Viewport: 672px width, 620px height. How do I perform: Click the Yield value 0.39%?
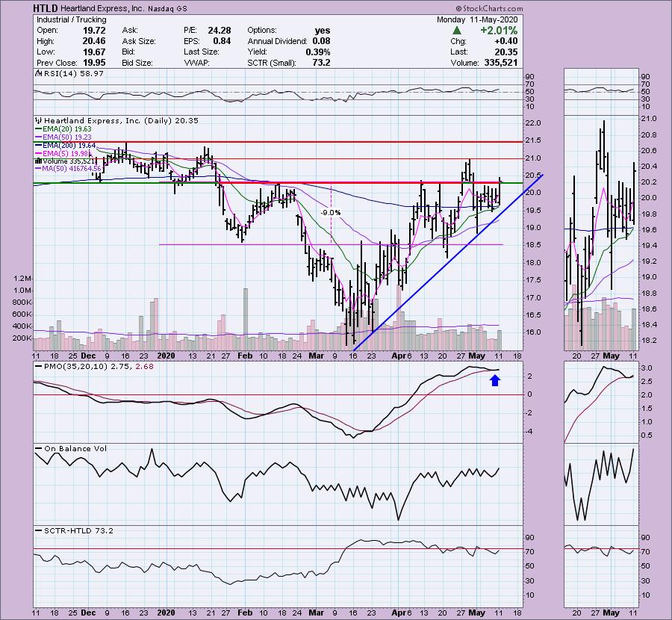click(x=317, y=52)
